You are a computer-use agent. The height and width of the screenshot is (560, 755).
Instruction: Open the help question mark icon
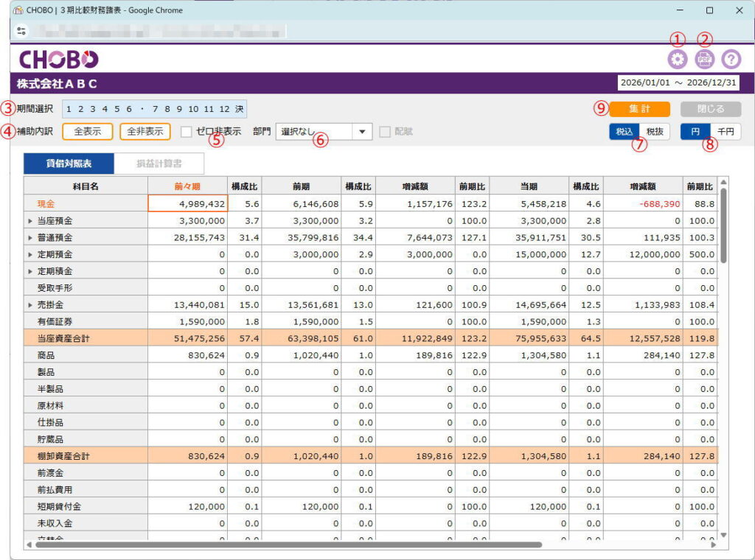tap(731, 60)
